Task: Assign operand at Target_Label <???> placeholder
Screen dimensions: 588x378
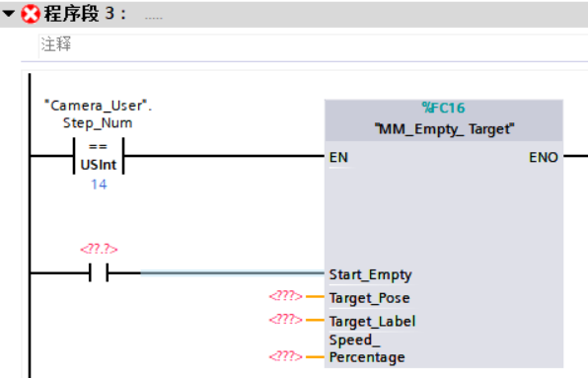Action: pos(285,320)
